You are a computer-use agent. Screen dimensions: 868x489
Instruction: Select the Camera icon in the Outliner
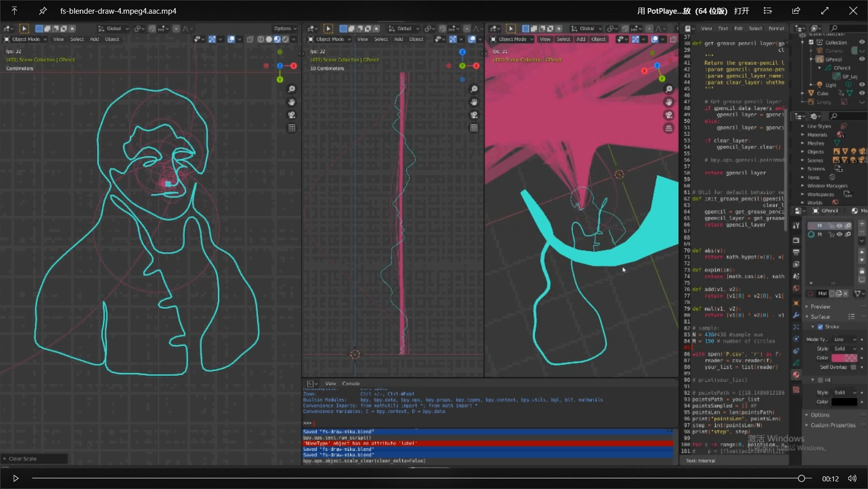tap(820, 51)
